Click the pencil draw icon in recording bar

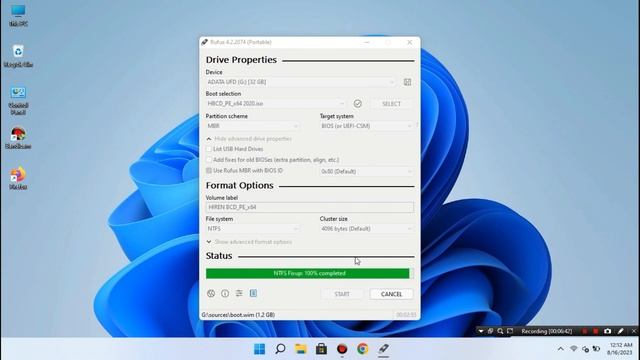tap(621, 331)
